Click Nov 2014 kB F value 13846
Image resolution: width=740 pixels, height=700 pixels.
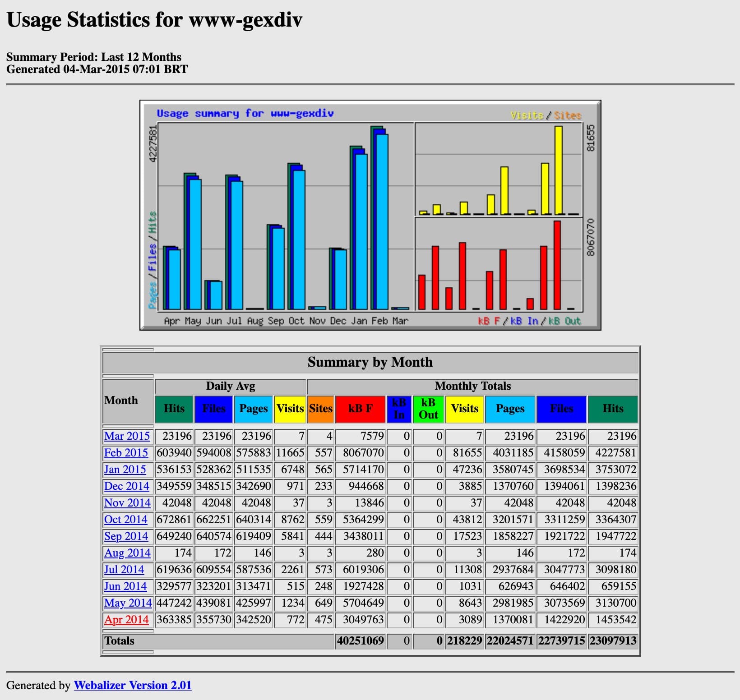pyautogui.click(x=369, y=503)
